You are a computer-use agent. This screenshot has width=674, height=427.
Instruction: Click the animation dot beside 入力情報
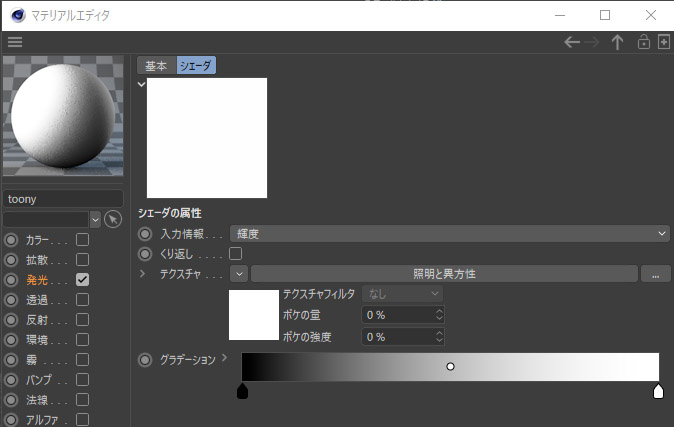click(x=145, y=233)
